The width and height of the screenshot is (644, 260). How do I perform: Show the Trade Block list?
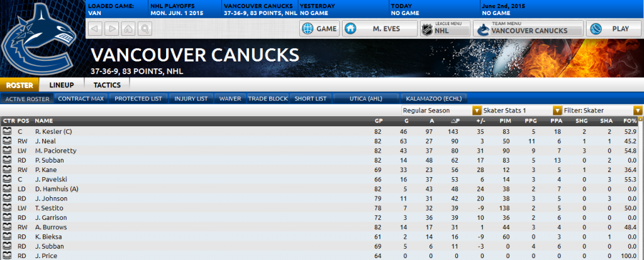coord(268,99)
